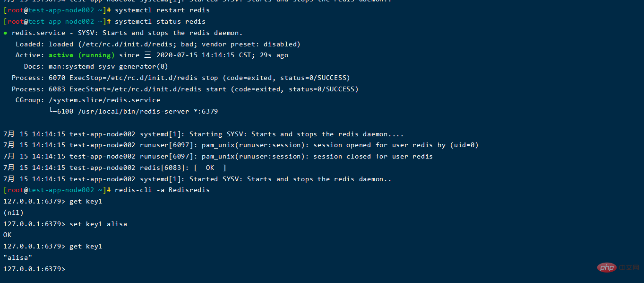The width and height of the screenshot is (644, 283).
Task: Click the ExecStart process line for 6083
Action: click(185, 89)
